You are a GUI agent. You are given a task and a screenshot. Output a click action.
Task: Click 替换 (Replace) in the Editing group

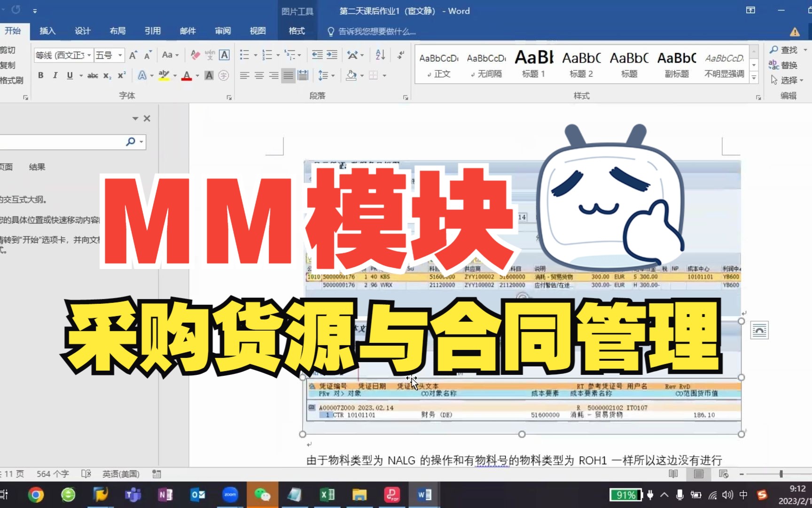click(x=789, y=65)
